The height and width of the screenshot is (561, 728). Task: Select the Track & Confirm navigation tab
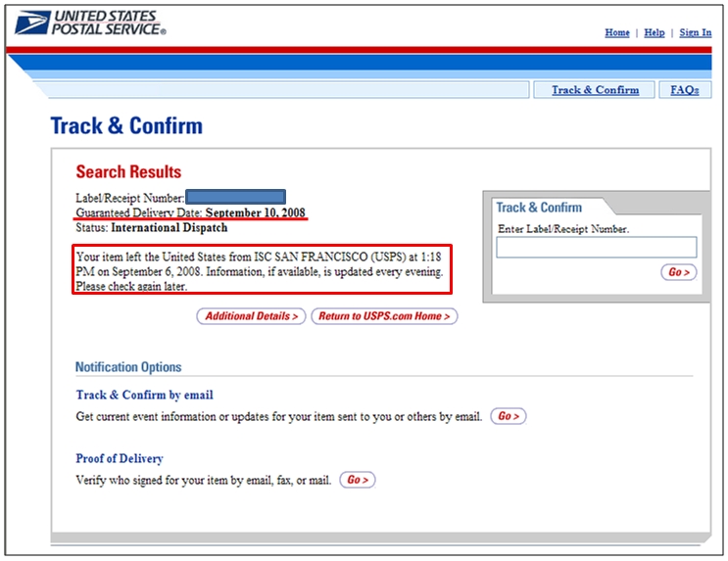(x=595, y=89)
